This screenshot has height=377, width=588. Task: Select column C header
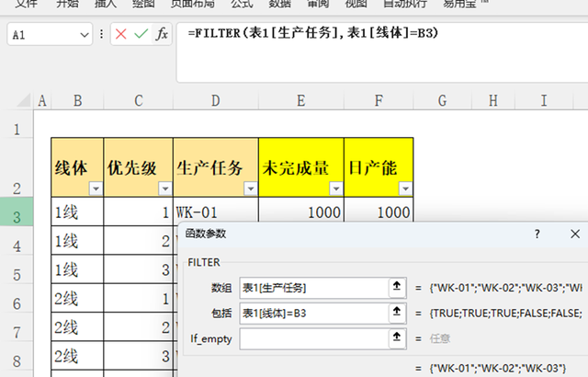(x=139, y=100)
